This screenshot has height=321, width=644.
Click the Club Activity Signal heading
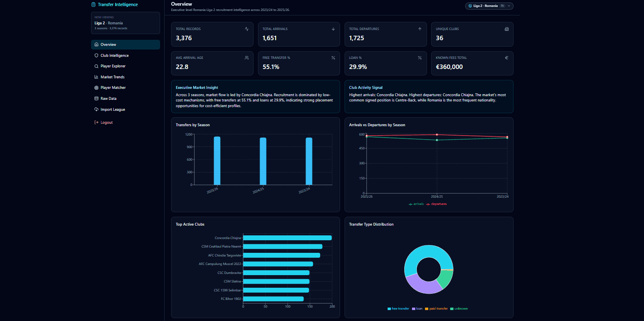[366, 88]
